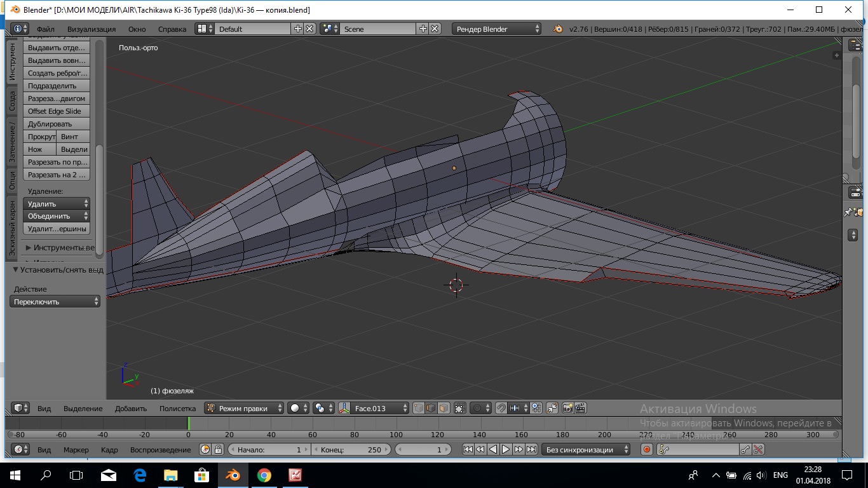Open the Рендер Blender engine dropdown
Viewport: 868px width, 488px height.
click(496, 29)
